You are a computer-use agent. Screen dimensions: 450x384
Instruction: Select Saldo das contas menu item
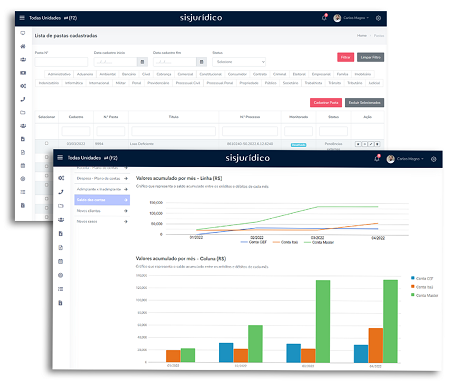pos(102,200)
